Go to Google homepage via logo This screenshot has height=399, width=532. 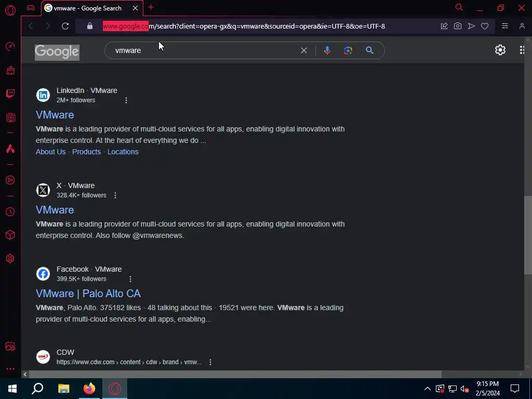pyautogui.click(x=57, y=52)
